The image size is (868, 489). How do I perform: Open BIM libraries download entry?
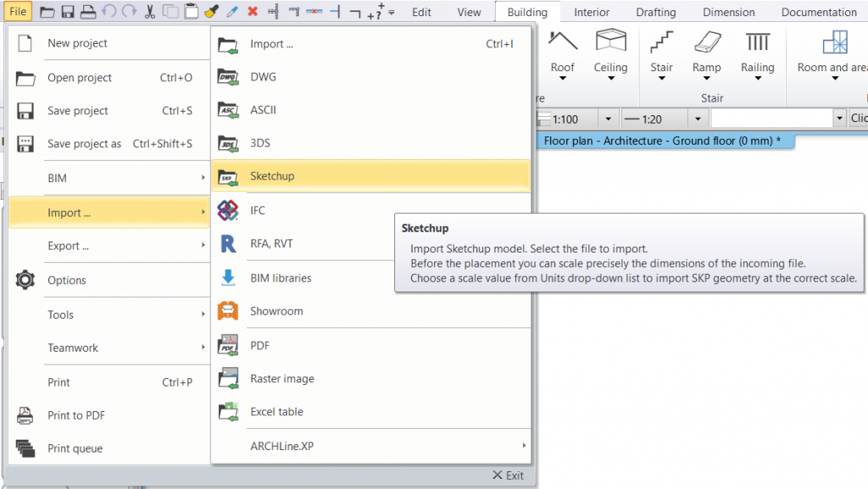click(x=303, y=278)
